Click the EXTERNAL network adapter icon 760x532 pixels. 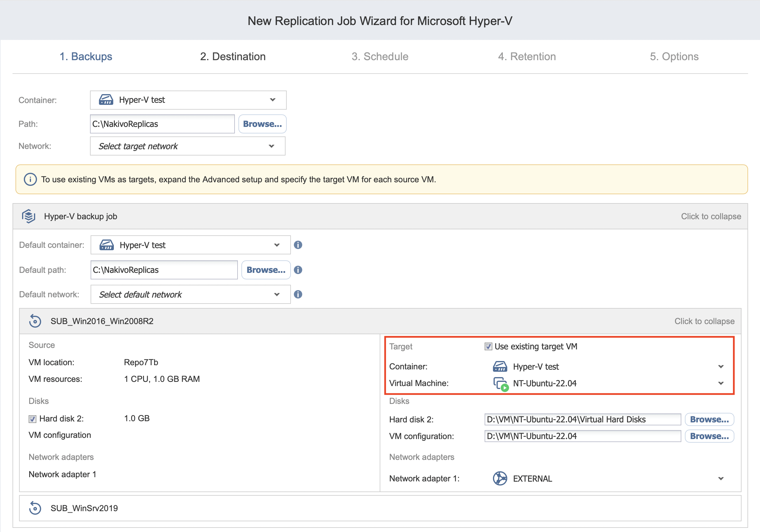[500, 478]
